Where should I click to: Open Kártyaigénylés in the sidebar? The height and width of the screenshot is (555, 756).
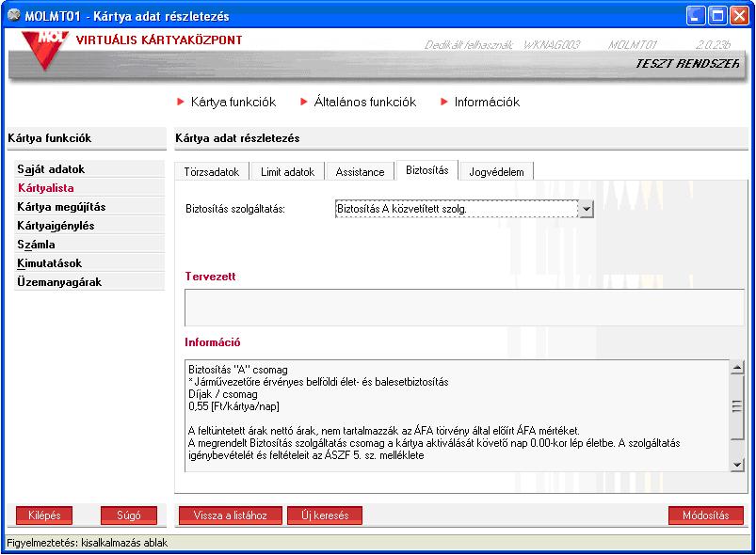(89, 226)
